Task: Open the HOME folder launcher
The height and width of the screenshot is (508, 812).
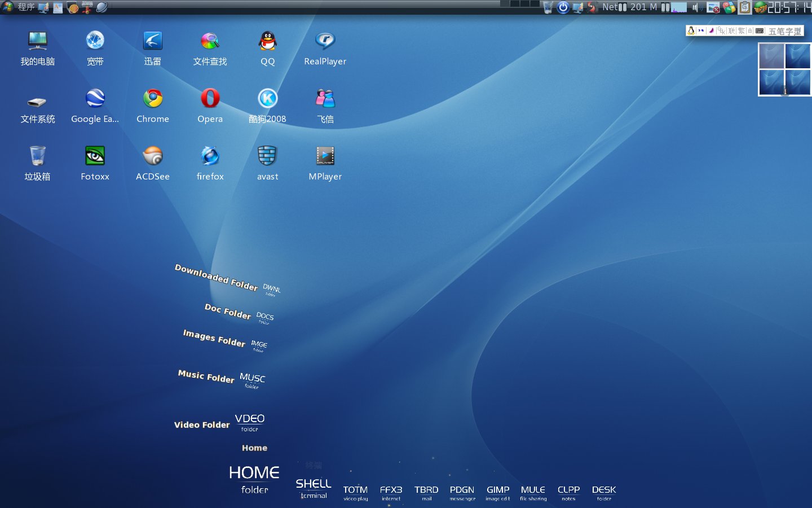Action: coord(254,479)
